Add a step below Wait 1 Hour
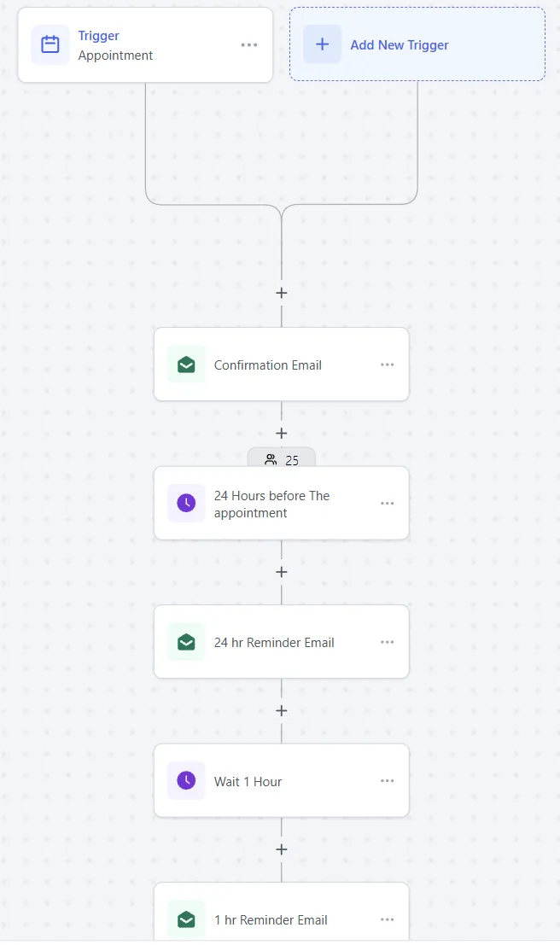 282,849
